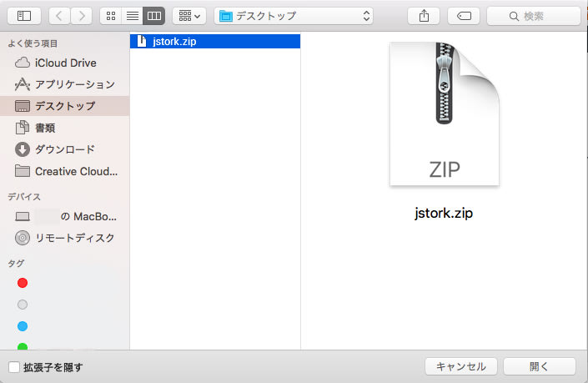Toggle the sidebar with the sidebar button
Viewport: 588px width, 383px height.
coord(24,16)
